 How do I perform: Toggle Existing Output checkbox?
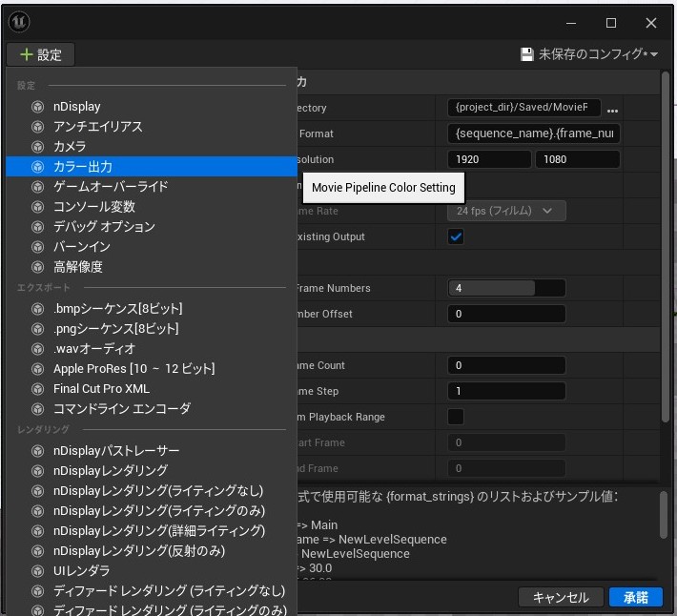(456, 236)
